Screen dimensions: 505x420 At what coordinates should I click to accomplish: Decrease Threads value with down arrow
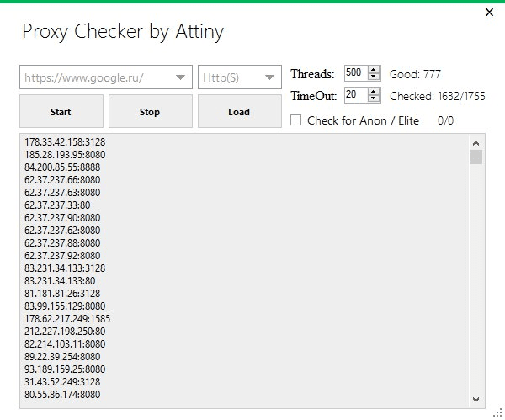tap(375, 77)
